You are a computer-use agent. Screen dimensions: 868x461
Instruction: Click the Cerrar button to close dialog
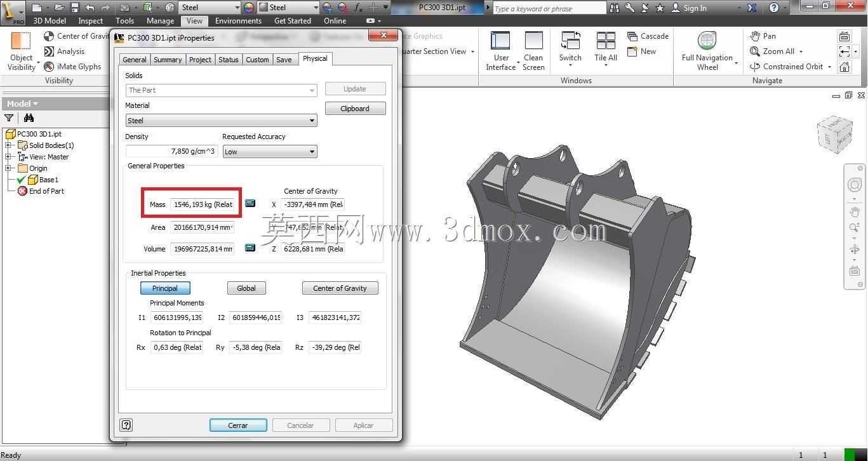click(x=238, y=425)
